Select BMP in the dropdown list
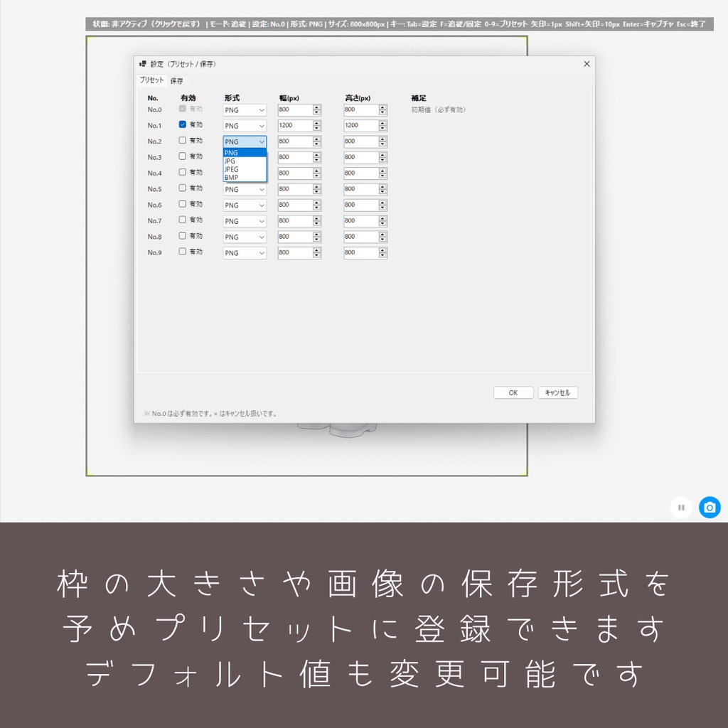 [245, 177]
